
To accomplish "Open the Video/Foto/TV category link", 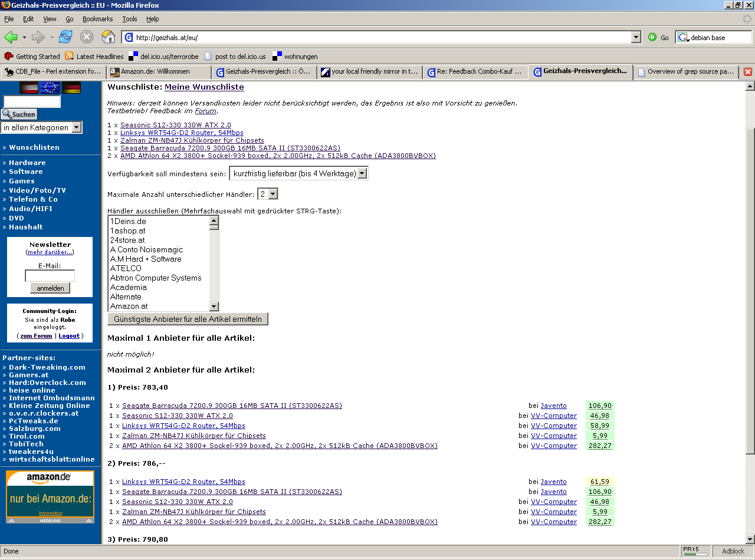I will pos(37,190).
